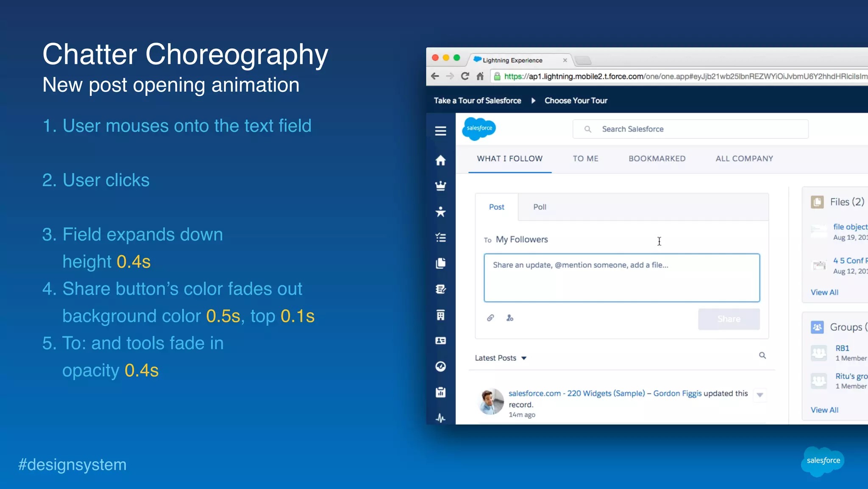Open a new browser tab

583,61
